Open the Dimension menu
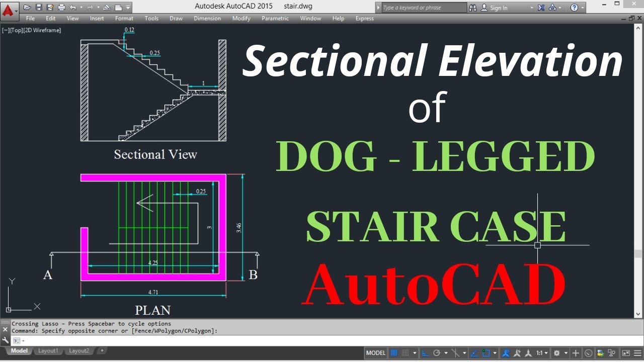This screenshot has width=644, height=362. click(x=207, y=19)
